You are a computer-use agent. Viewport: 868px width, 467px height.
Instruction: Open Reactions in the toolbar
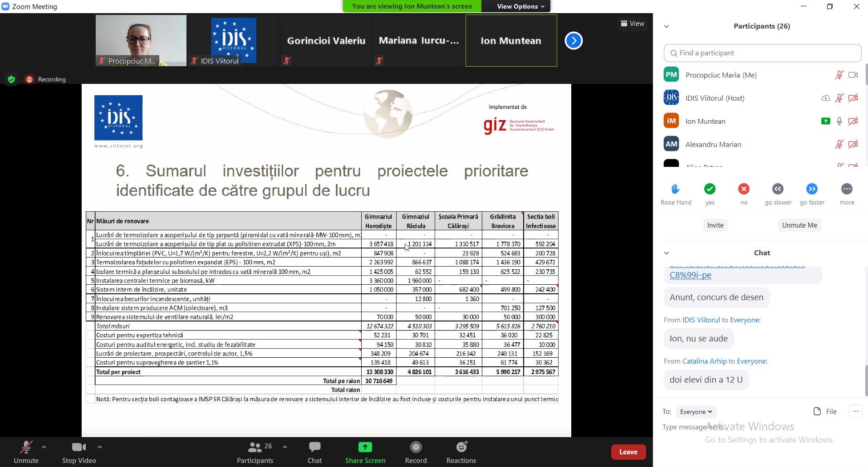point(461,452)
